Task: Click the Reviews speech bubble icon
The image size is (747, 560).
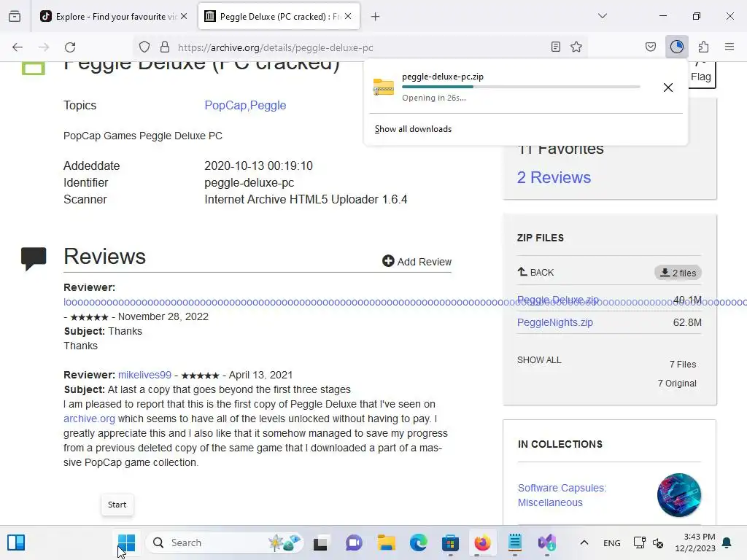Action: pyautogui.click(x=34, y=259)
